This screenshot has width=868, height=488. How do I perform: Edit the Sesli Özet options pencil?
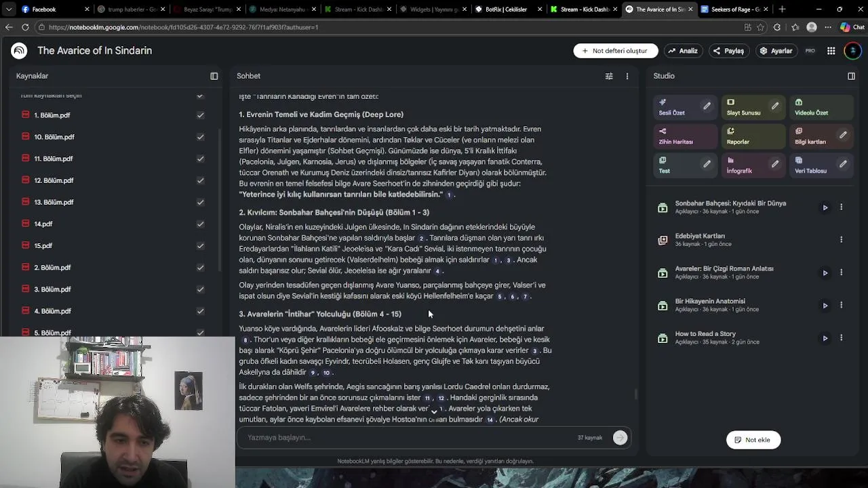pyautogui.click(x=707, y=106)
